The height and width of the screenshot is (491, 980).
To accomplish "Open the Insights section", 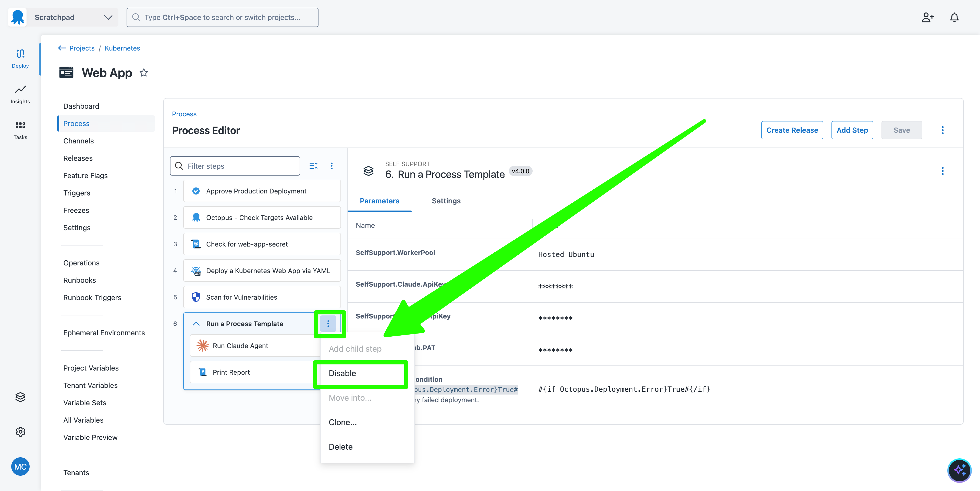I will pyautogui.click(x=20, y=94).
